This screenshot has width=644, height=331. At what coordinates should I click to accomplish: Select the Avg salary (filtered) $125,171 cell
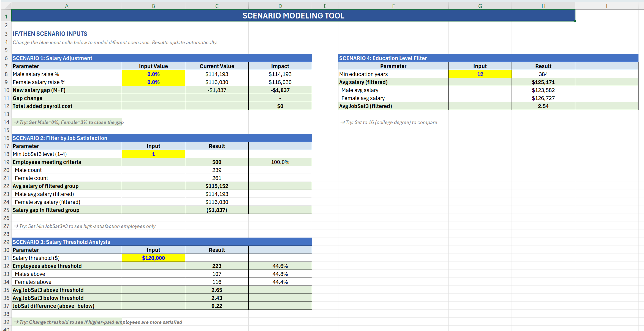tap(543, 82)
